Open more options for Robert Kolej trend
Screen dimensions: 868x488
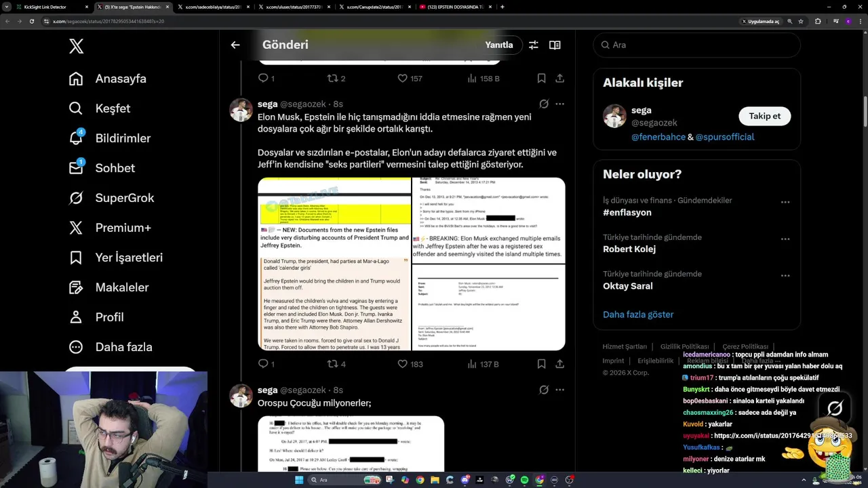coord(785,239)
